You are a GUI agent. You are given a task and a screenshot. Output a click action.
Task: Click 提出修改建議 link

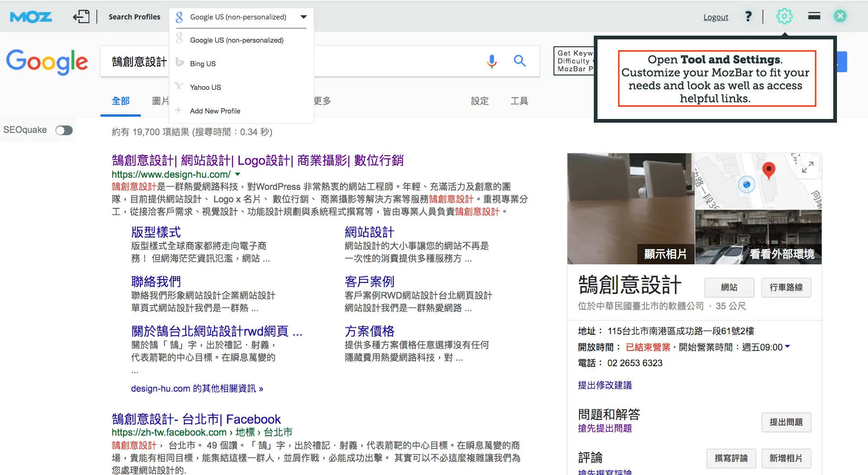(604, 385)
